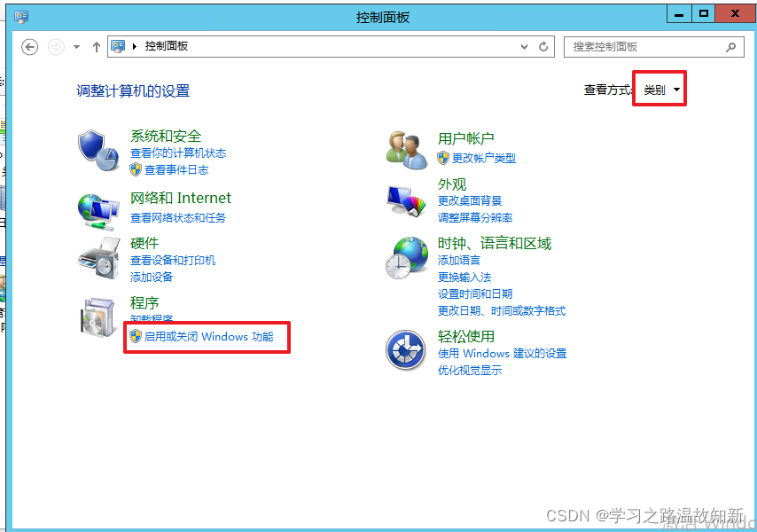This screenshot has width=757, height=532.
Task: Expand address bar history dropdown
Action: tap(524, 47)
